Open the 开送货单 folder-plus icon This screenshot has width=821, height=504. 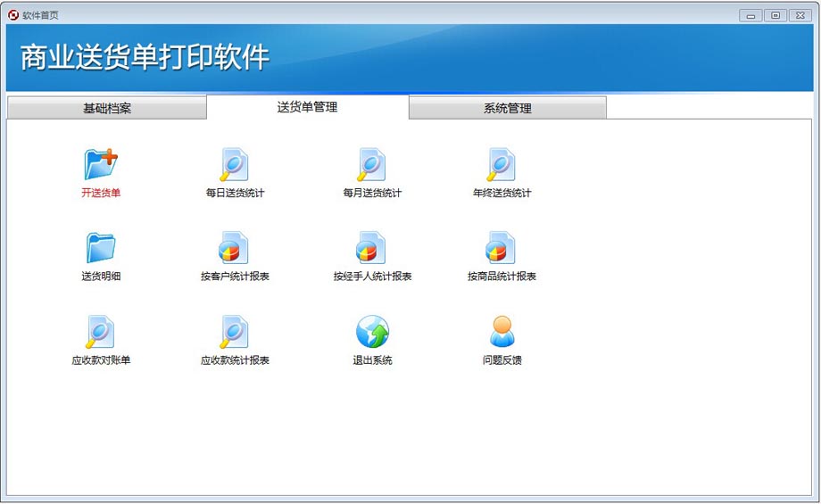(x=101, y=164)
